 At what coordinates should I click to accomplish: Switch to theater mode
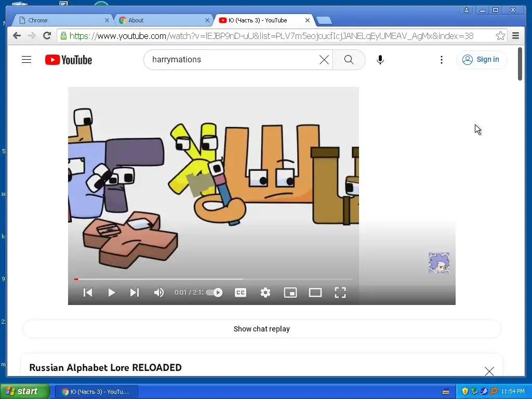pos(315,292)
